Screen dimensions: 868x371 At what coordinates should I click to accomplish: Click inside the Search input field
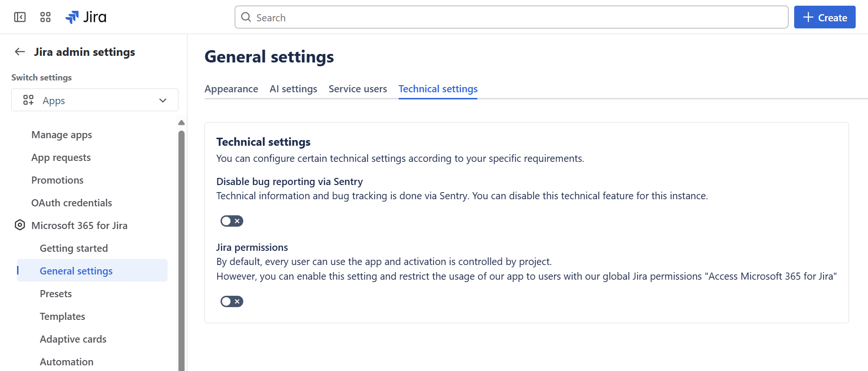(511, 18)
